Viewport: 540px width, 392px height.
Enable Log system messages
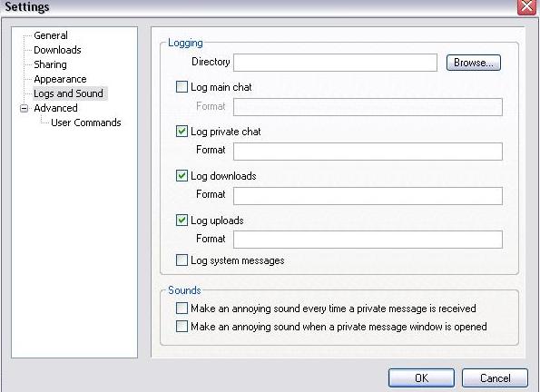point(182,260)
